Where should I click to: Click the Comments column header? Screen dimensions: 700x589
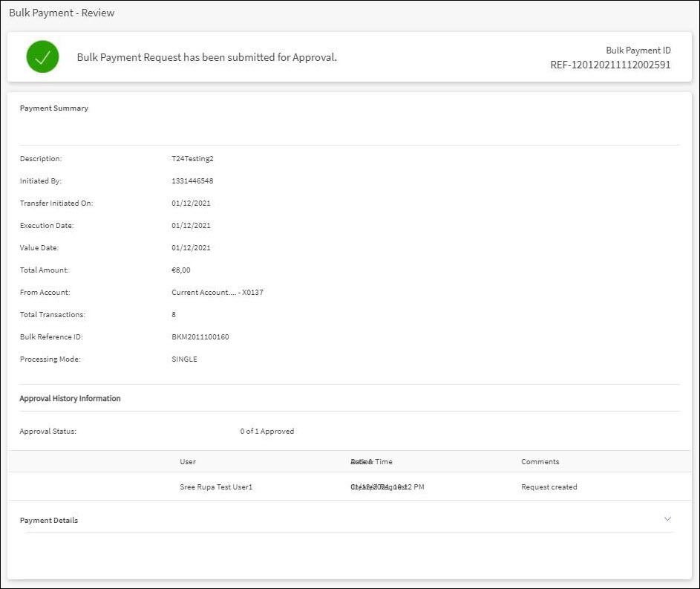[x=540, y=461]
